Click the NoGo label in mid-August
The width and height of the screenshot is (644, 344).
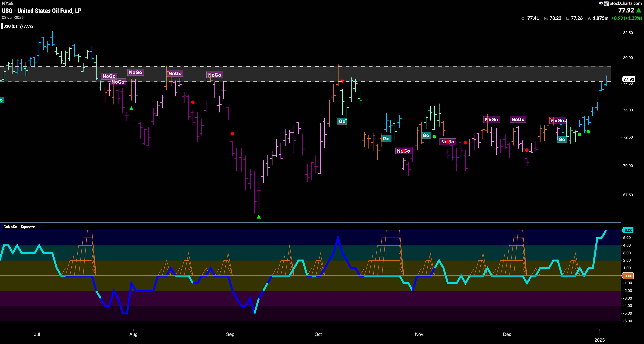pyautogui.click(x=175, y=73)
